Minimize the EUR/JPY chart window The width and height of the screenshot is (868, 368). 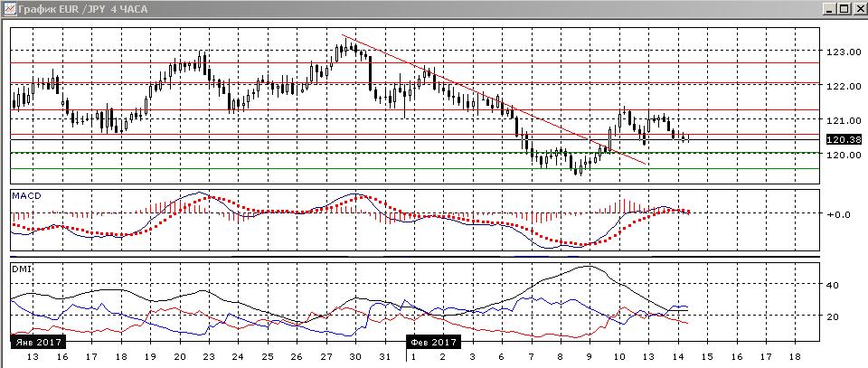pos(829,9)
